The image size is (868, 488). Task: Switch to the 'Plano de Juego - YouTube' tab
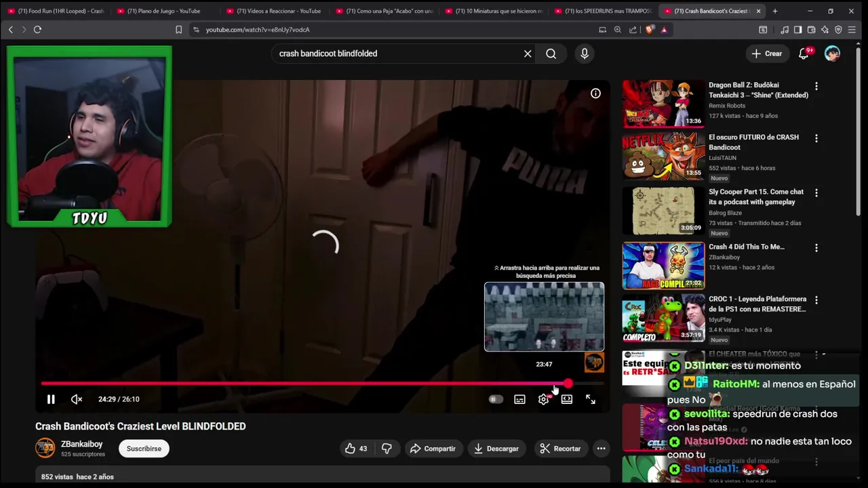(x=164, y=11)
